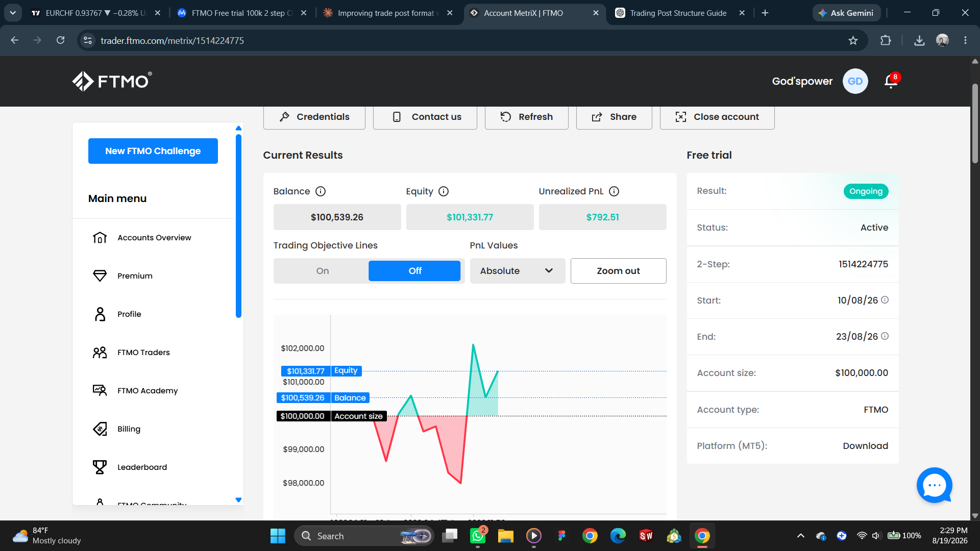980x551 pixels.
Task: Open Billing in the main menu
Action: pyautogui.click(x=129, y=429)
